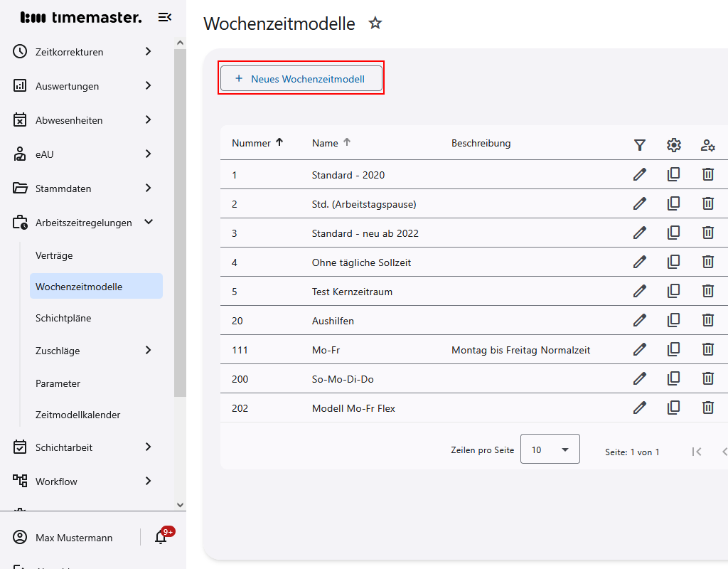The height and width of the screenshot is (569, 728).
Task: Open the user-column settings icon next to gear
Action: point(708,144)
